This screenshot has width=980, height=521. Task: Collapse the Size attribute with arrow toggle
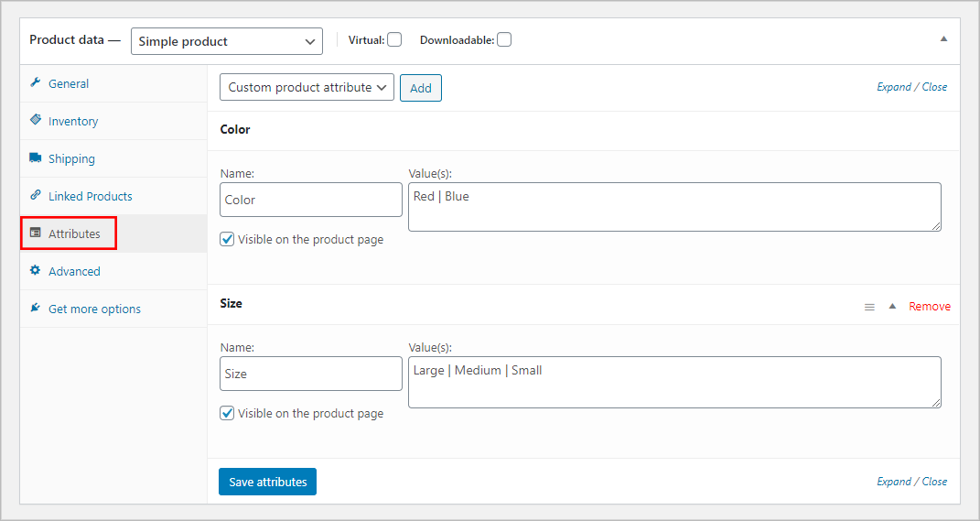point(892,306)
